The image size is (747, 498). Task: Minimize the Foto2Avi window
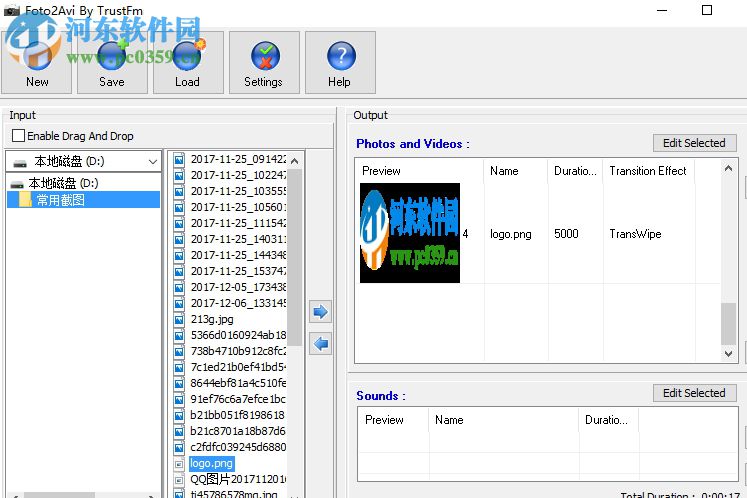tap(662, 10)
